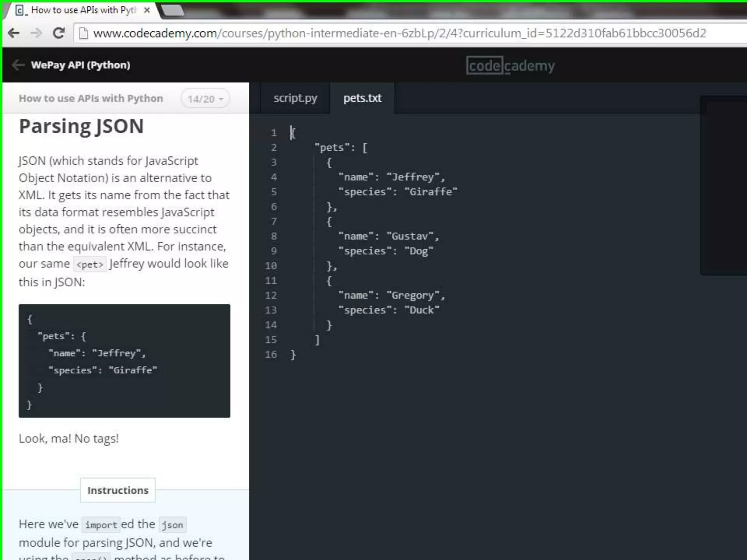Click the '"pets": {' line in the sample code block
Viewport: 747px width, 560px height.
[62, 336]
